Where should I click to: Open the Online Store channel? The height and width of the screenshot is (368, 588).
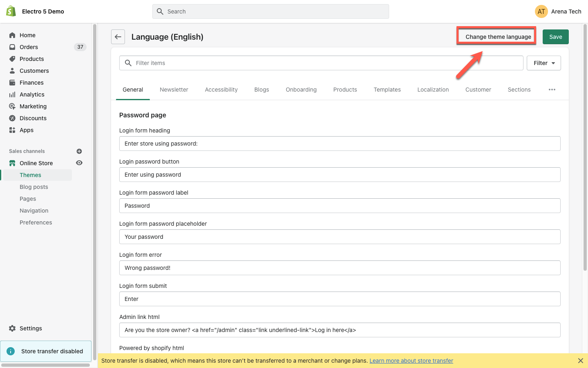(36, 163)
